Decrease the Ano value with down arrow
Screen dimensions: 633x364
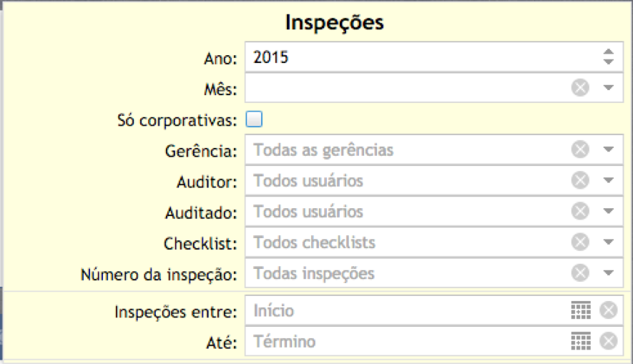click(x=609, y=62)
